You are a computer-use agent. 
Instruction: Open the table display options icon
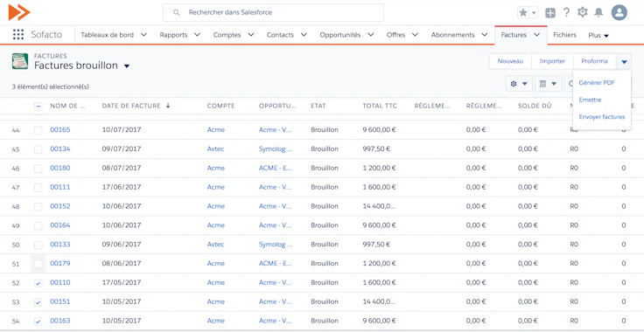click(x=548, y=84)
